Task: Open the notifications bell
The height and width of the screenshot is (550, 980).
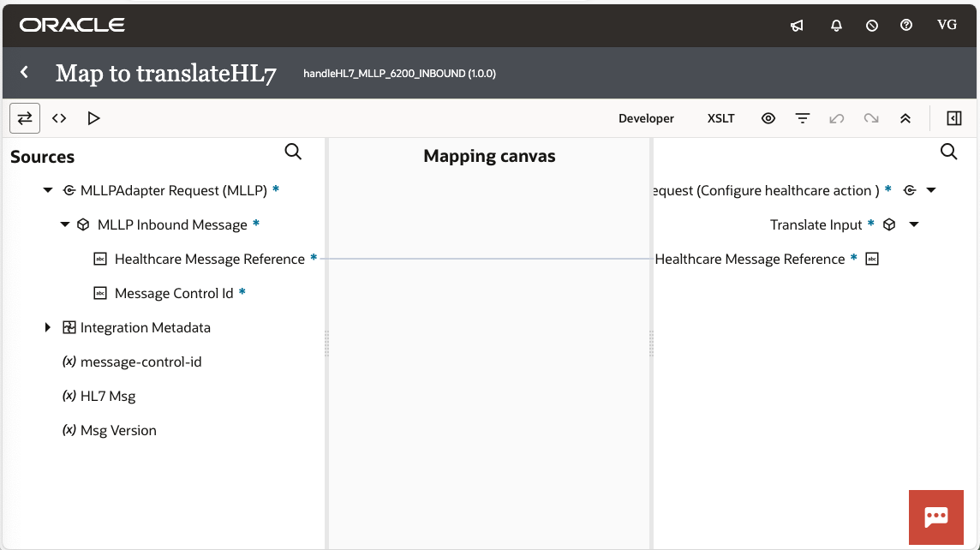Action: (x=836, y=26)
